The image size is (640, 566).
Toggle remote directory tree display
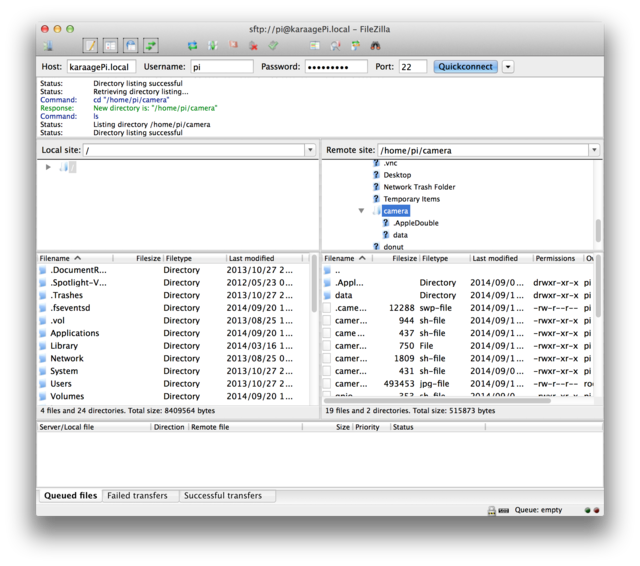click(131, 45)
